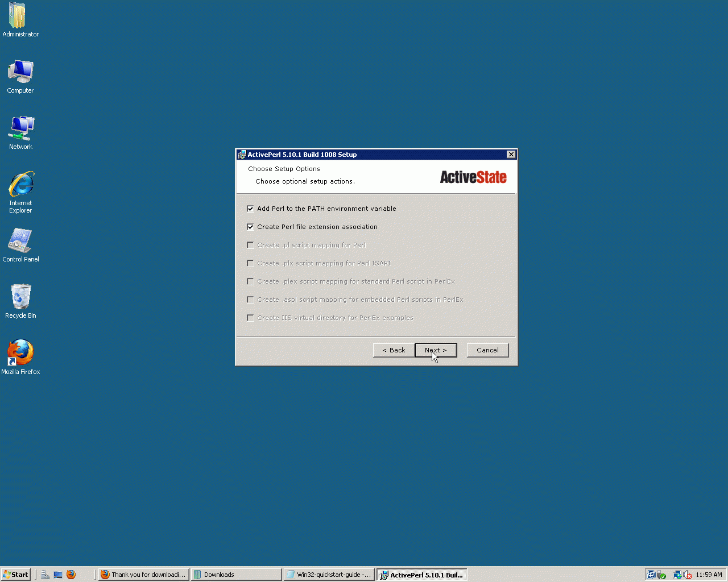
Task: Go back with the Back button
Action: (x=394, y=350)
